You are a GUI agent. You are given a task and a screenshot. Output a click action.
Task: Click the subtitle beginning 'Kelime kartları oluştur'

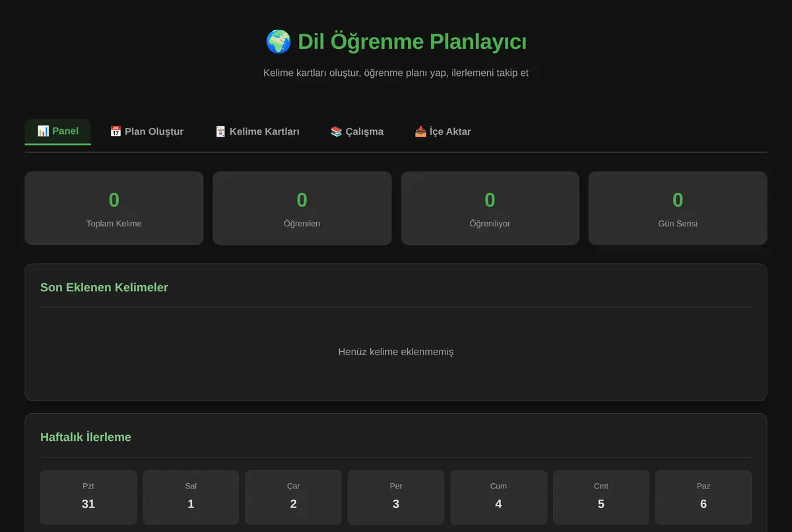pyautogui.click(x=396, y=73)
